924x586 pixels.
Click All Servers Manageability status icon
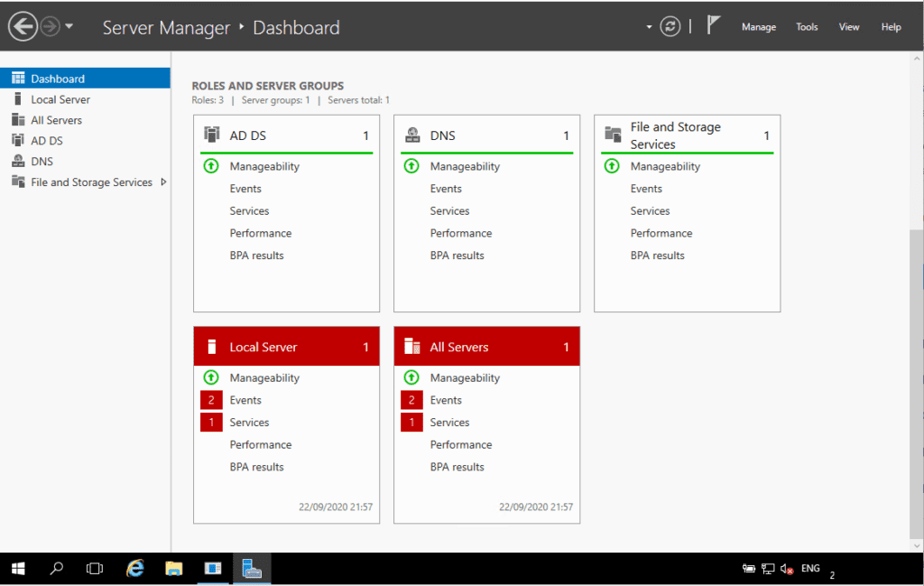pos(411,377)
